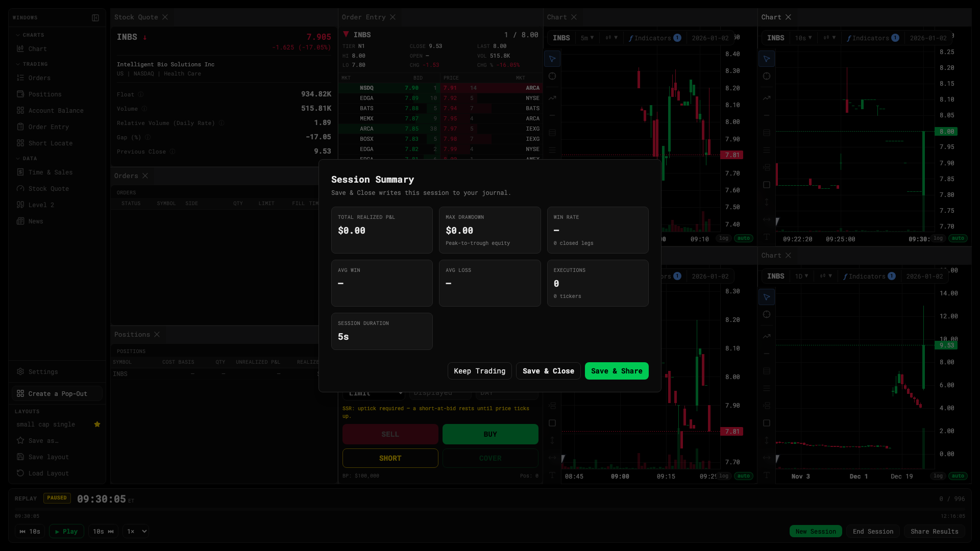980x551 pixels.
Task: Select the rectangle tool on the 1D chart
Action: click(x=767, y=423)
